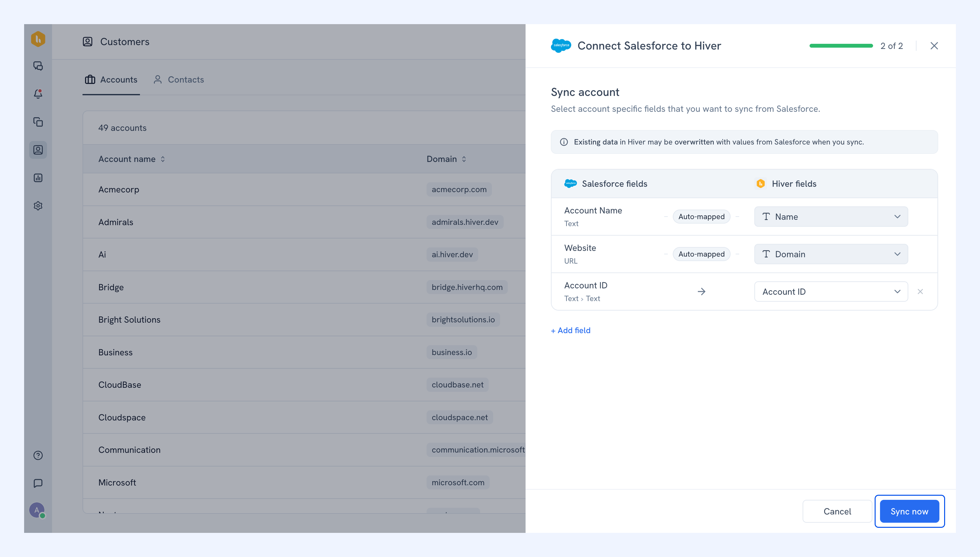Switch to the Contacts tab
Viewport: 980px width, 557px height.
(x=178, y=80)
